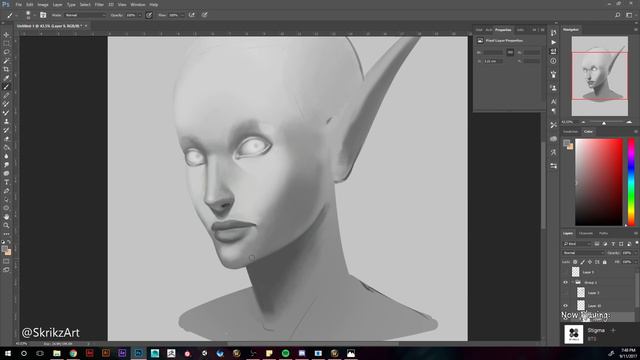Open the layer filter Kind dropdown
This screenshot has height=360, width=640.
(577, 244)
